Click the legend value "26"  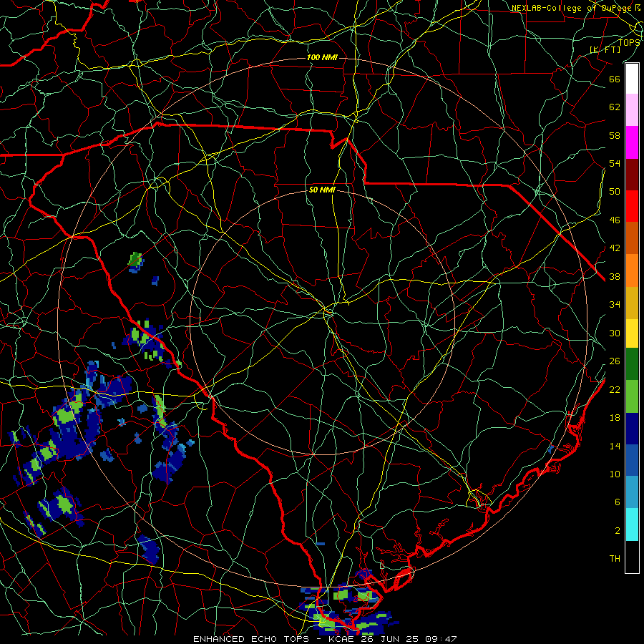615,361
